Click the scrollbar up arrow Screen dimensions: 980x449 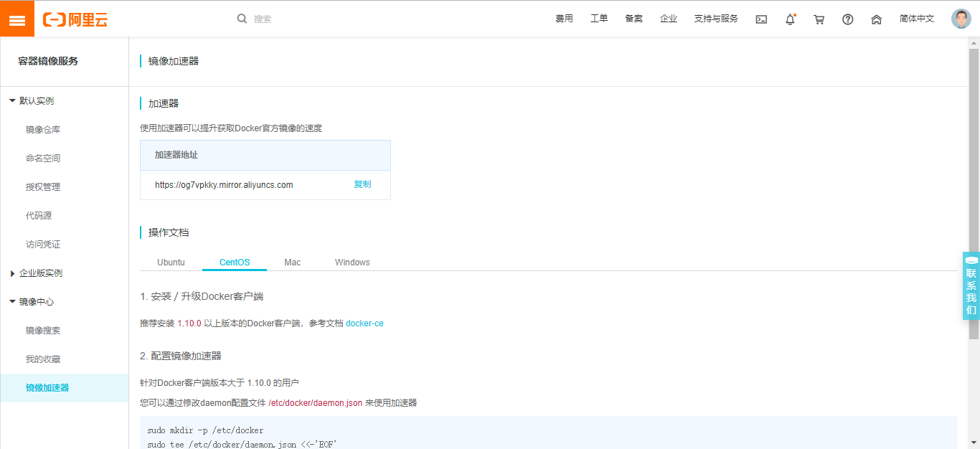click(x=974, y=43)
